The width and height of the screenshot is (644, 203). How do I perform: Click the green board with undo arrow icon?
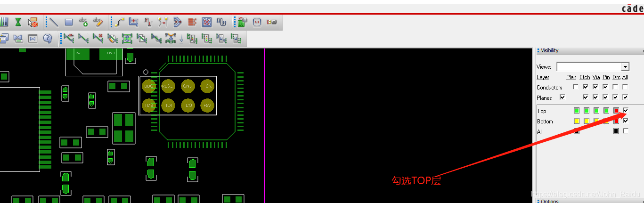click(x=242, y=22)
